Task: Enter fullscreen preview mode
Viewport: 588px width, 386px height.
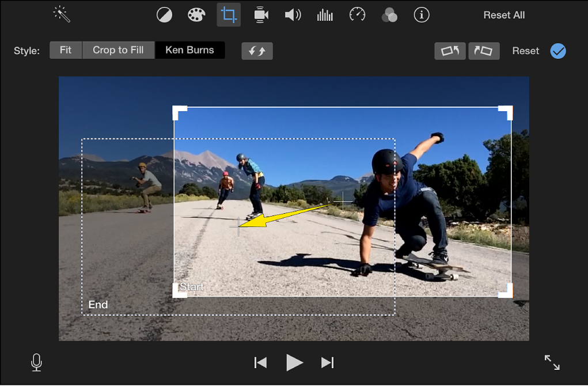Action: click(552, 362)
